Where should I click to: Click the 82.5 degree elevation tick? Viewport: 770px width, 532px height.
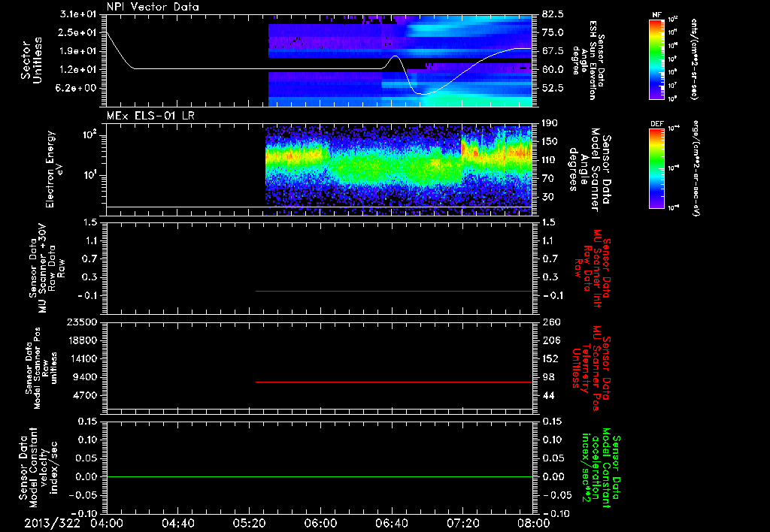click(553, 14)
